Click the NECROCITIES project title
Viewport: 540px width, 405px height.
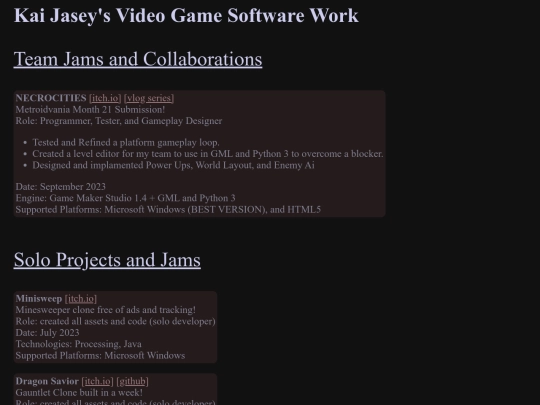coord(51,98)
